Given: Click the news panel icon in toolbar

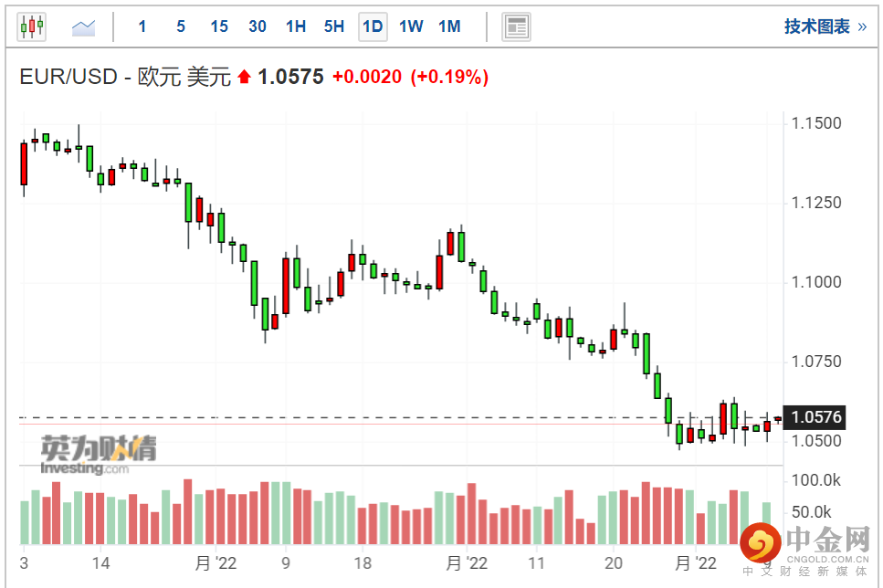Looking at the screenshot, I should 516,26.
